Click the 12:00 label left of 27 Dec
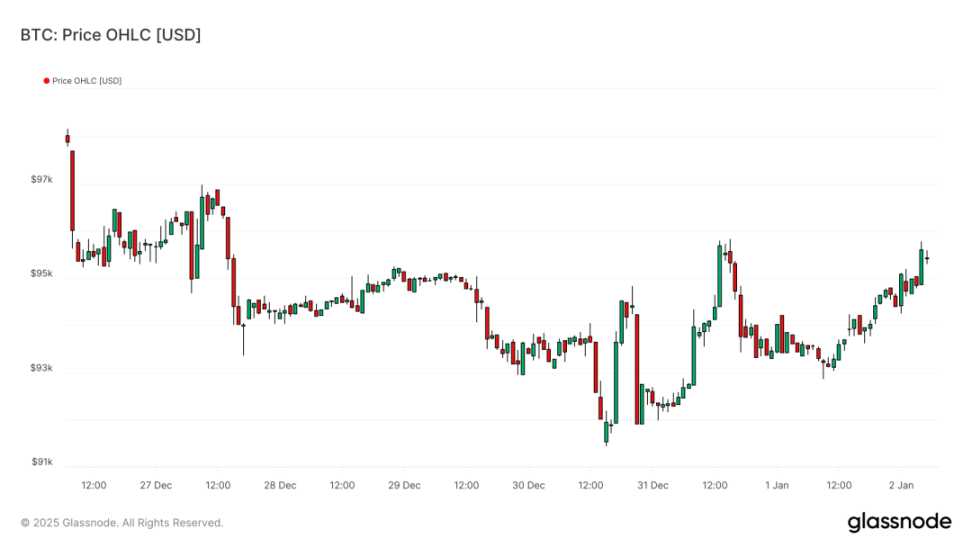The image size is (972, 547). (x=94, y=485)
